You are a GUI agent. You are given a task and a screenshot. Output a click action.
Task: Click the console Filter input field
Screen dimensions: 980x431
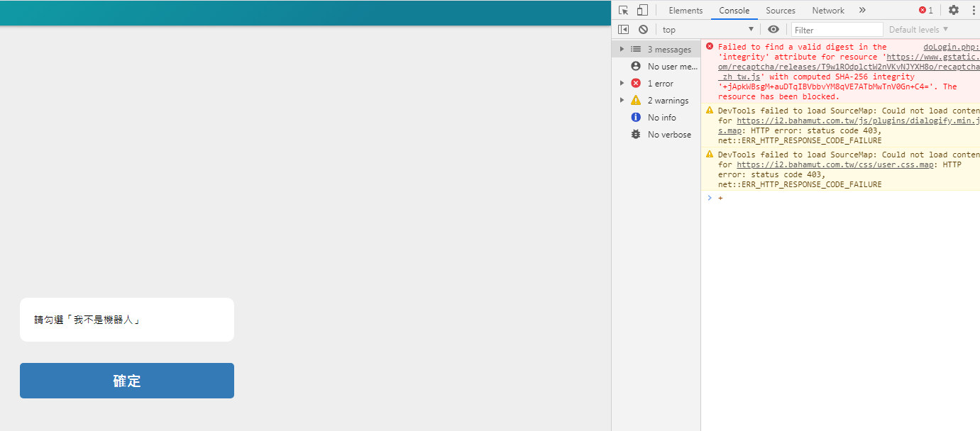[837, 30]
